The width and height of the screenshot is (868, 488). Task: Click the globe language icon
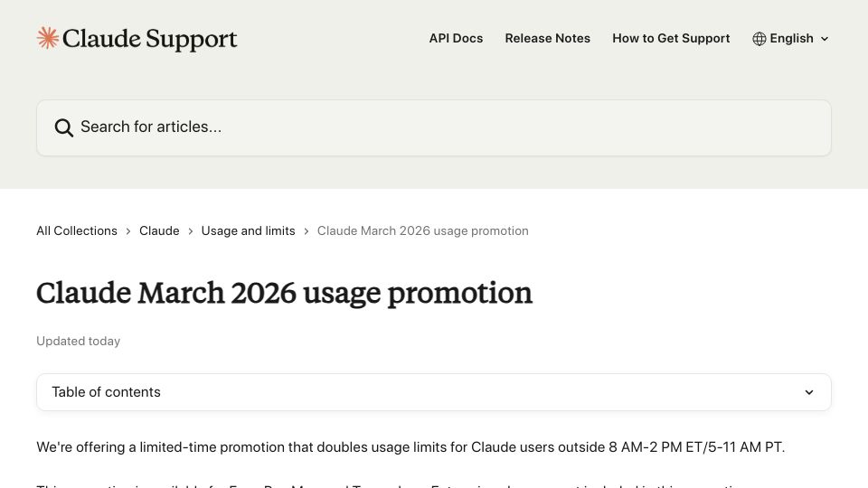759,39
